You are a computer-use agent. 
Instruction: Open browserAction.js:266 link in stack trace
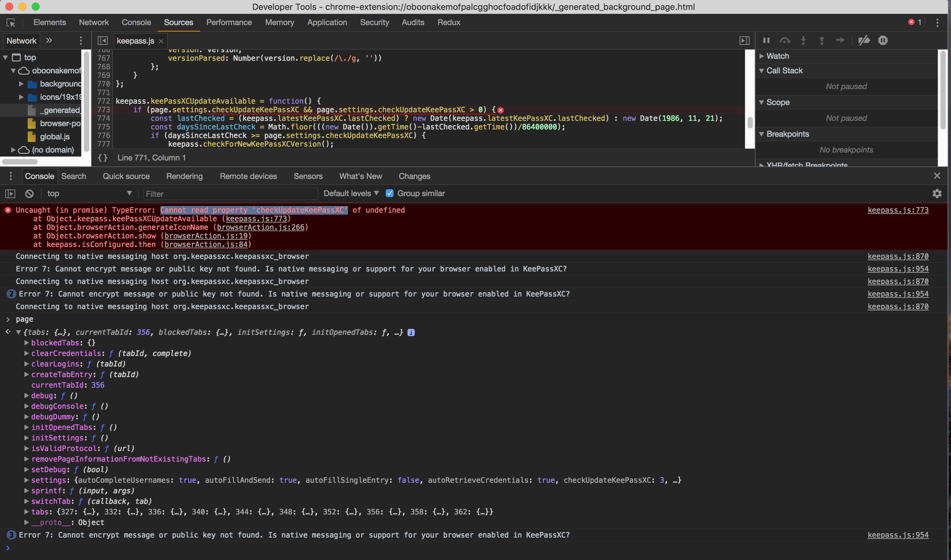pos(261,227)
